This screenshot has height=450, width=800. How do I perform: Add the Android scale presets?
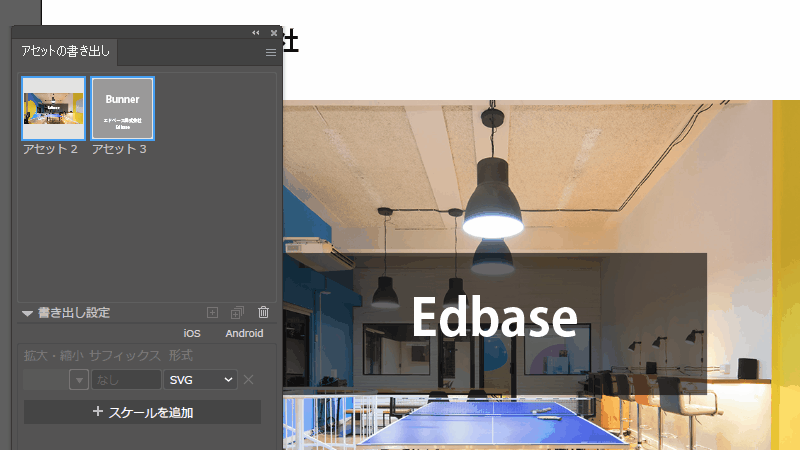244,333
